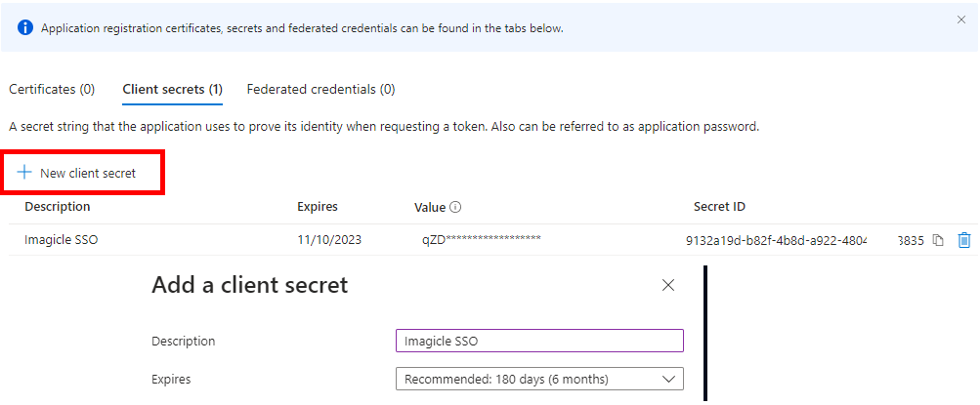Select the Imagicle SSO row description

pyautogui.click(x=62, y=240)
